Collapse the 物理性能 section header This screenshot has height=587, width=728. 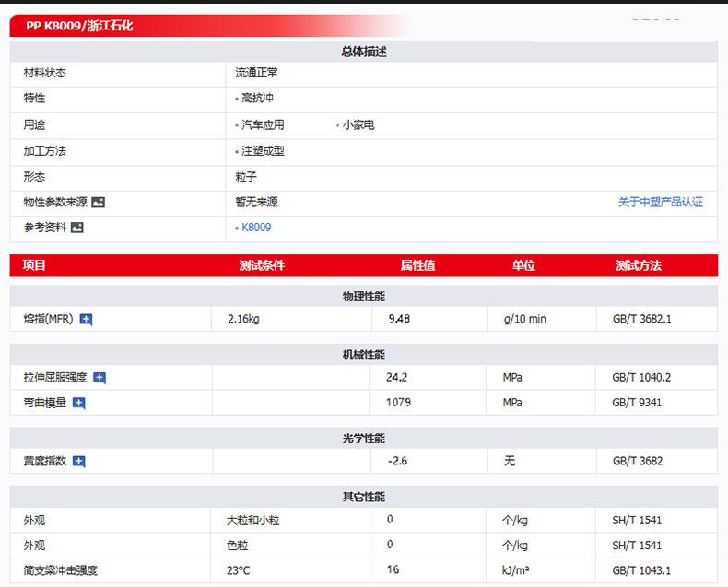click(363, 296)
